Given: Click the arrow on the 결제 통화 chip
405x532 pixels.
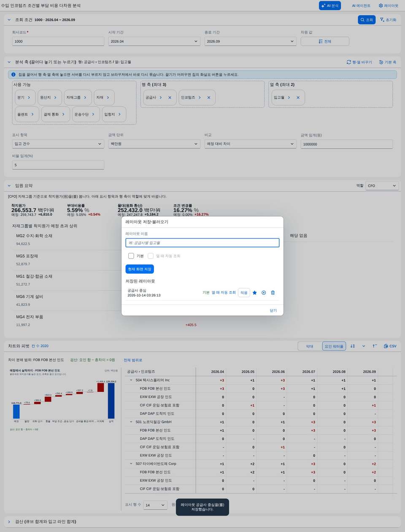Looking at the screenshot, I should pyautogui.click(x=63, y=114).
